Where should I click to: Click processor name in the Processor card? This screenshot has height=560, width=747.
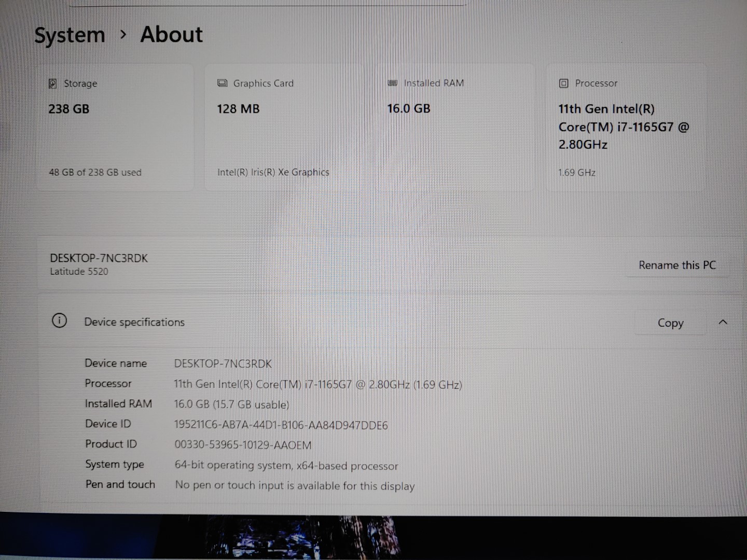coord(622,127)
